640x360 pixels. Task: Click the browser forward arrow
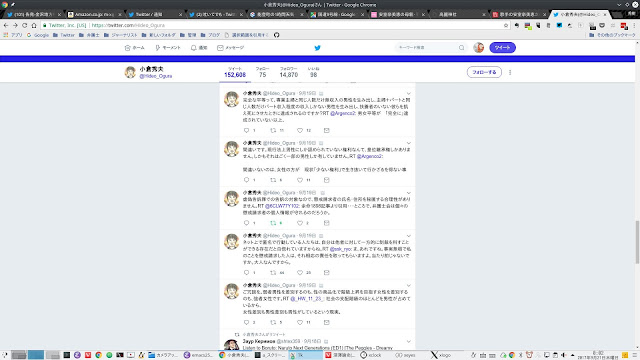pos(15,25)
